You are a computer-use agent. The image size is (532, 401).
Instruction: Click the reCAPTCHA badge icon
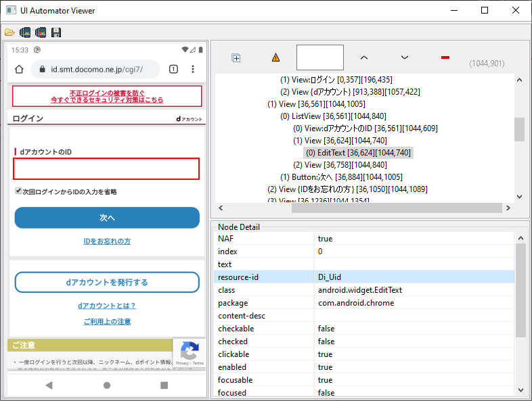click(190, 353)
